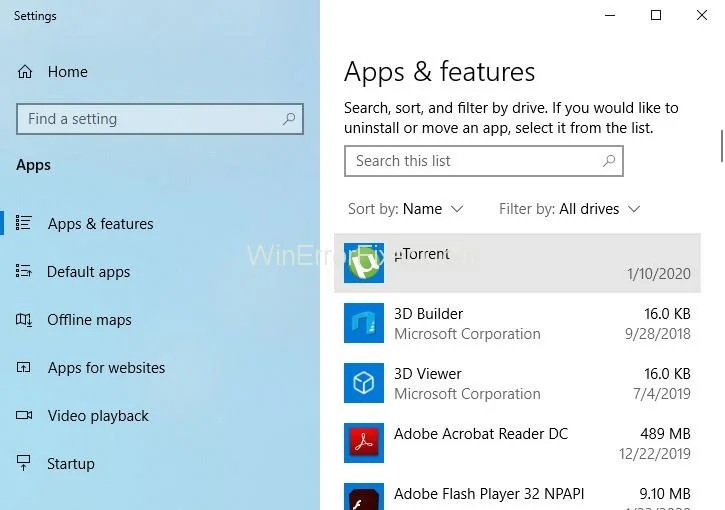Click the 3D Viewer cube icon
This screenshot has height=510, width=725.
tap(364, 383)
